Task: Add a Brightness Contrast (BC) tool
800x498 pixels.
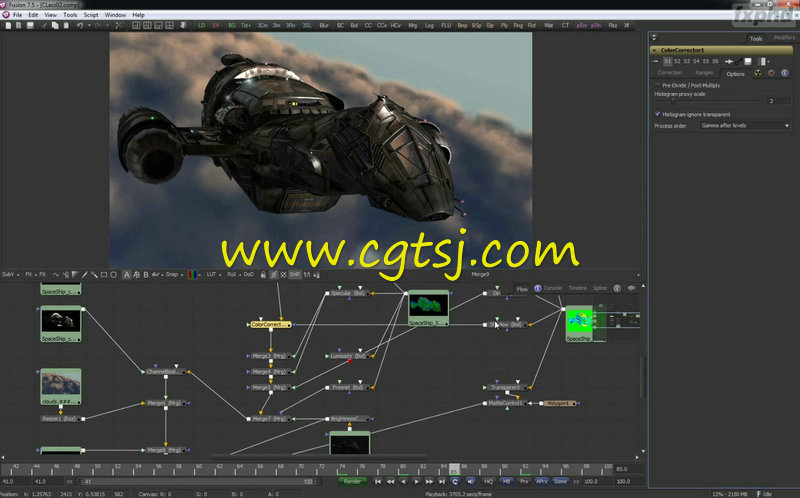Action: (x=340, y=26)
